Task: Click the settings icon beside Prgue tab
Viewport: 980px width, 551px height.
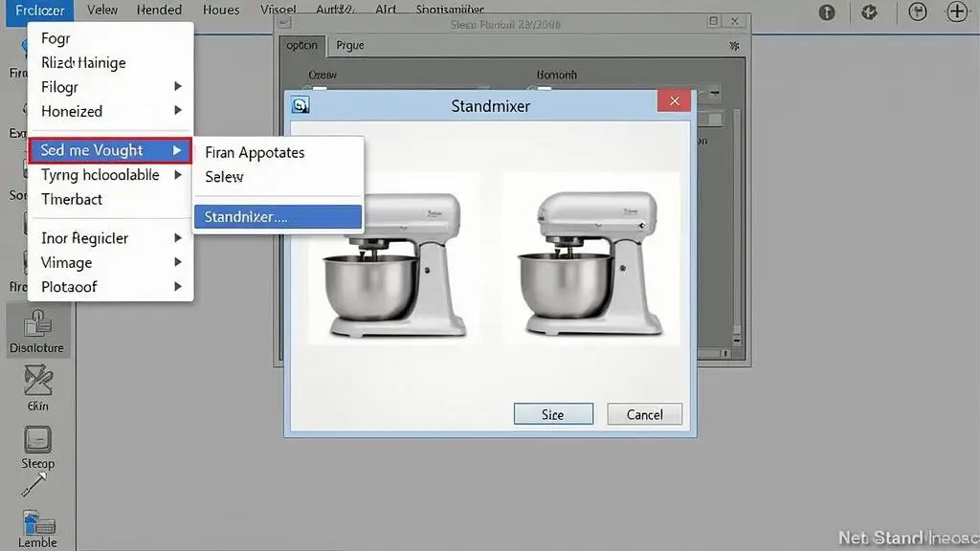Action: (734, 46)
